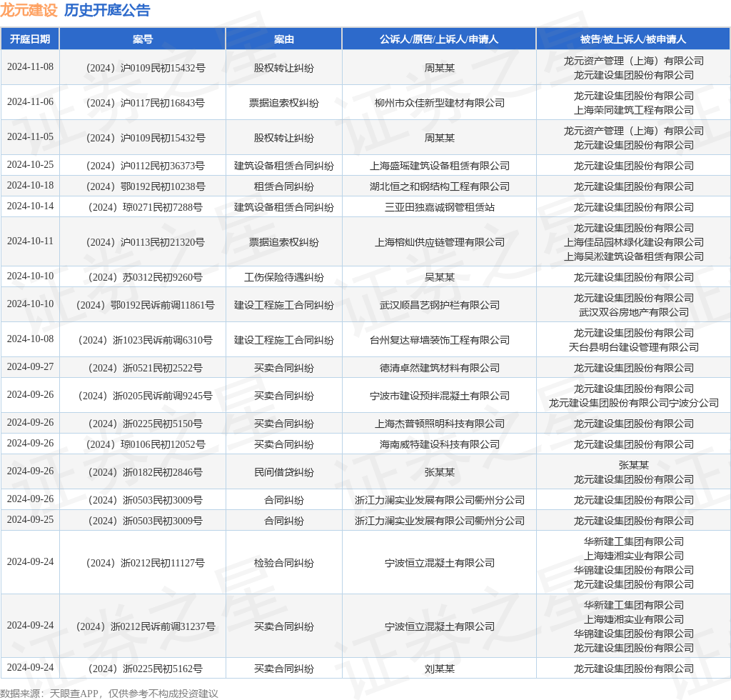
Task: Click case number 浙0521民初2522号
Action: click(x=146, y=369)
